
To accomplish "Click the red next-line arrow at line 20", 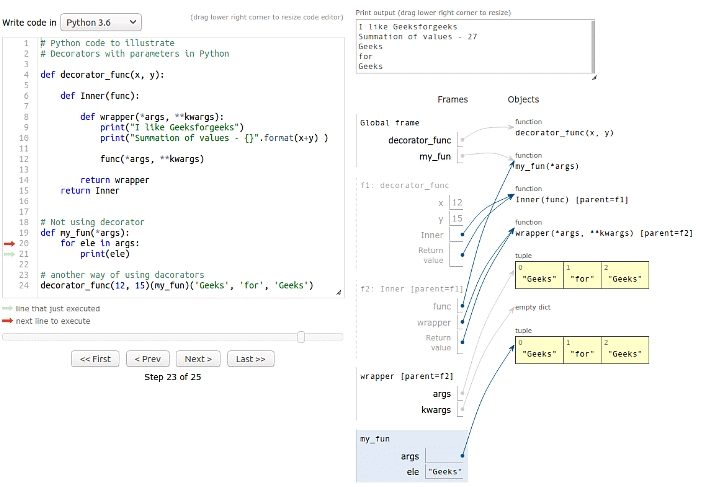I will click(x=9, y=244).
